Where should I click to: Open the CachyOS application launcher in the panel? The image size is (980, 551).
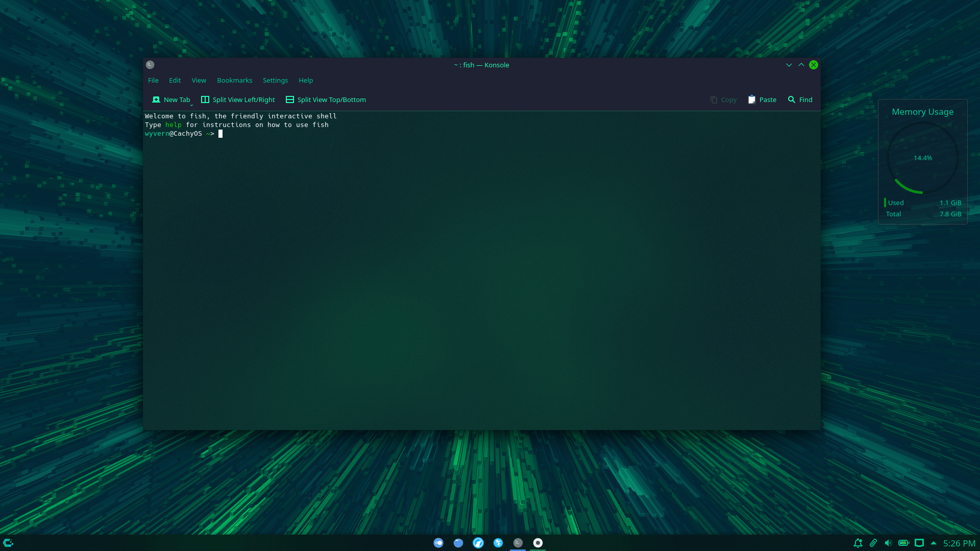(x=8, y=543)
